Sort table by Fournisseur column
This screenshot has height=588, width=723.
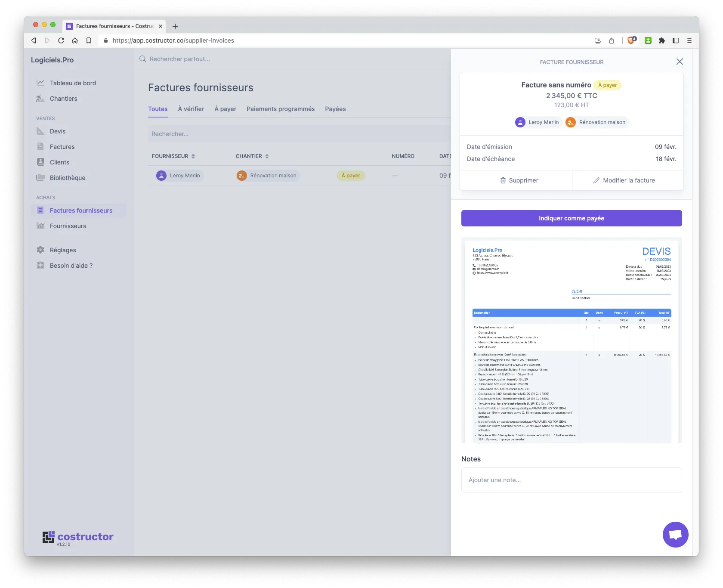pos(173,156)
